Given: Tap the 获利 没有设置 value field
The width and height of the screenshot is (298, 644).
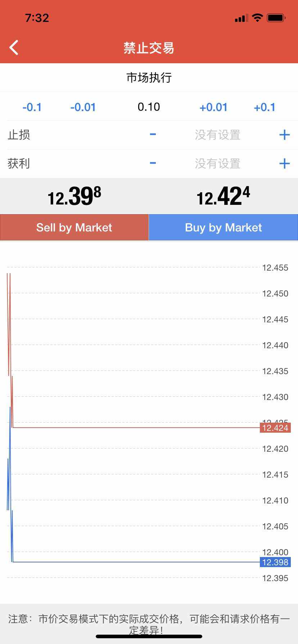Looking at the screenshot, I should click(217, 164).
